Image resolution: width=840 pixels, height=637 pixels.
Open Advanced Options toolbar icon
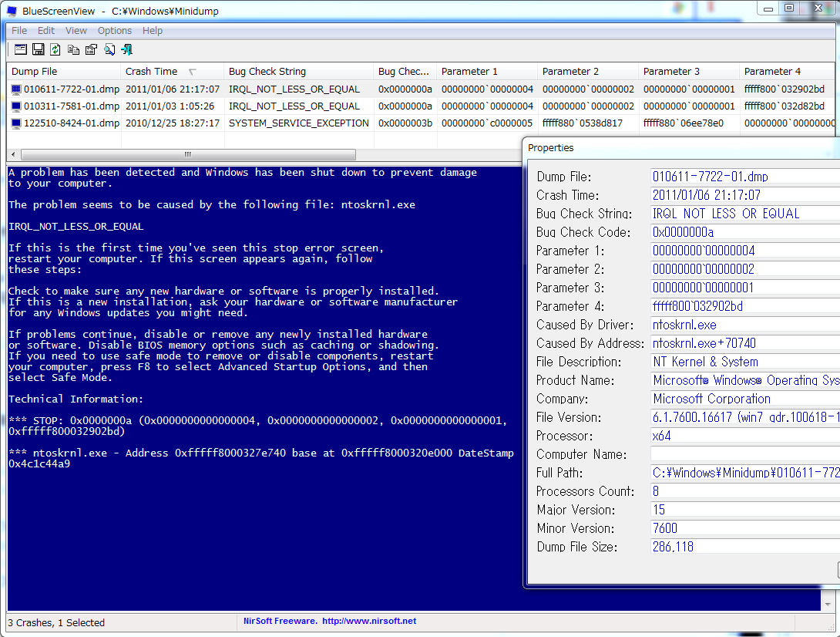click(20, 50)
